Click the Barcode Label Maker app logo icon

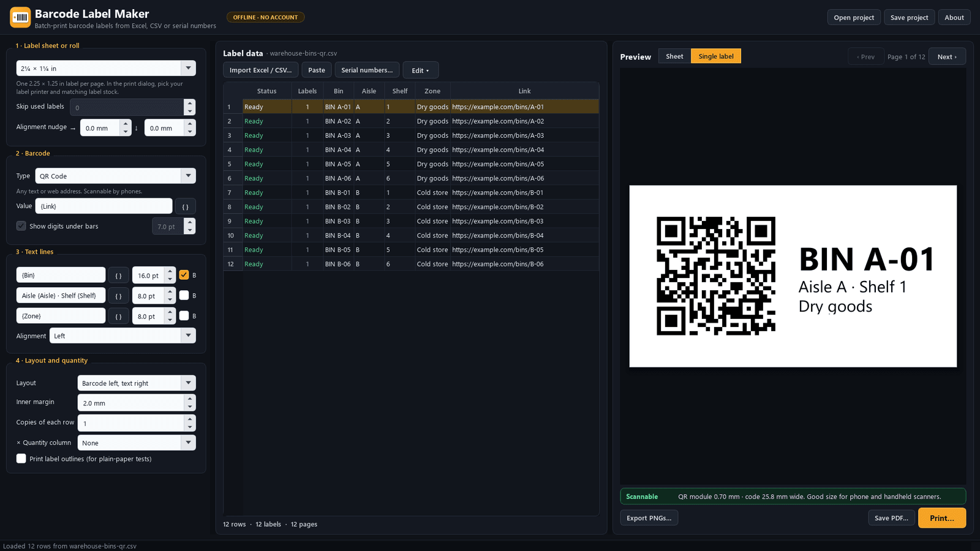[x=20, y=17]
